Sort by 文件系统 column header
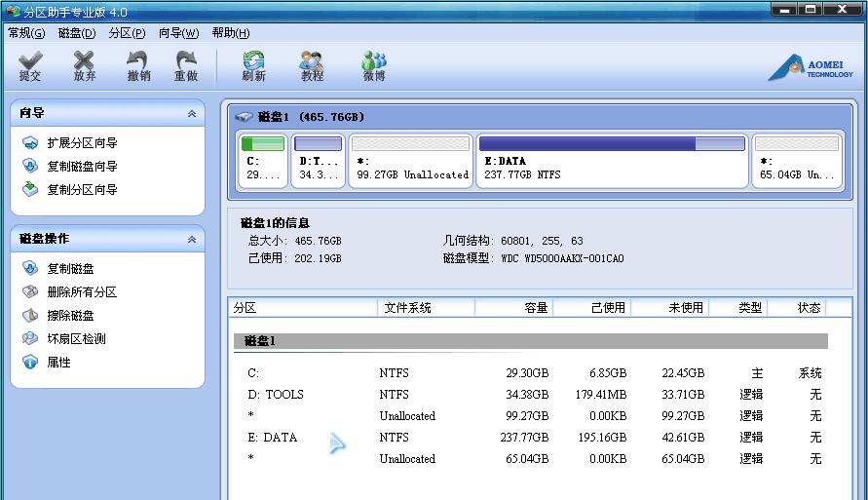868x500 pixels. (426, 308)
